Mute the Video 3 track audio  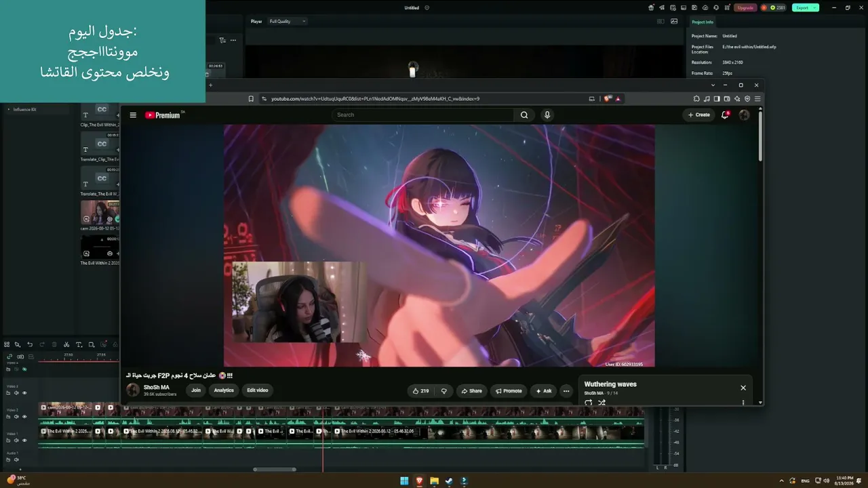(x=16, y=393)
